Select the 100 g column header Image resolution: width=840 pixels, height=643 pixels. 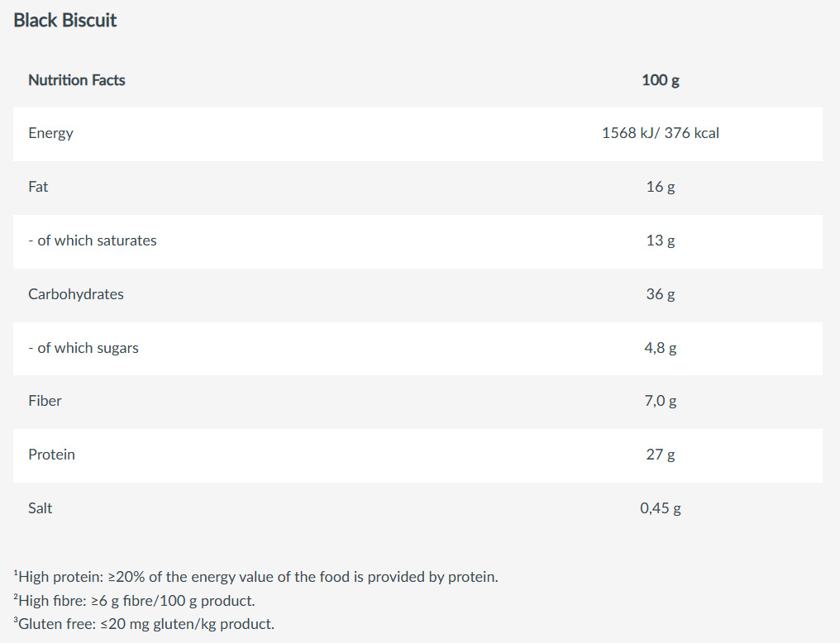click(660, 80)
